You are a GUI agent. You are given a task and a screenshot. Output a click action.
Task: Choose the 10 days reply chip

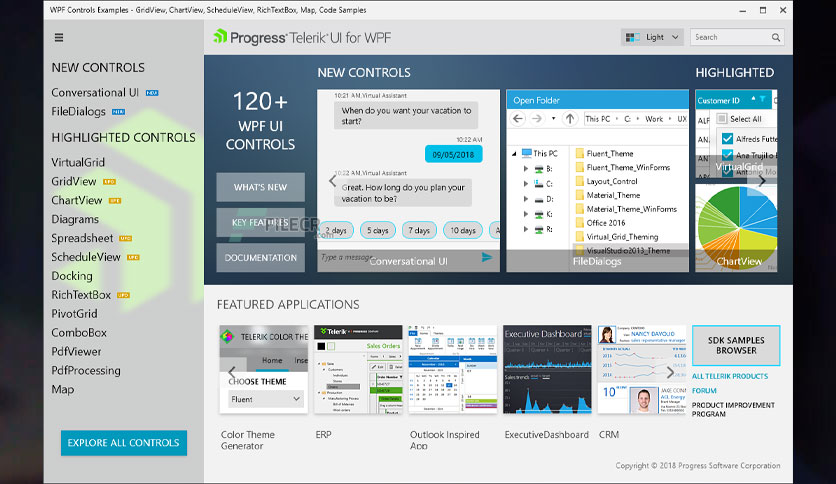click(463, 230)
